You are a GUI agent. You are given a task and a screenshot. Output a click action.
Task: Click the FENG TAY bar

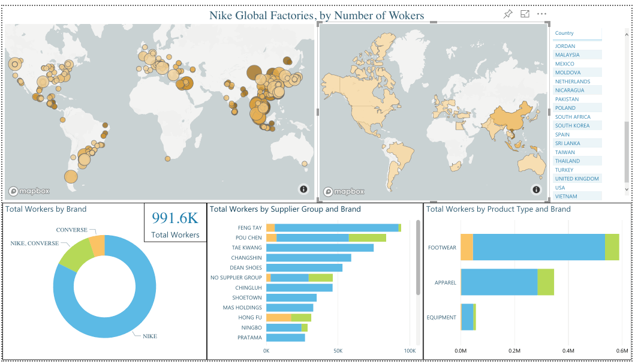tap(334, 228)
